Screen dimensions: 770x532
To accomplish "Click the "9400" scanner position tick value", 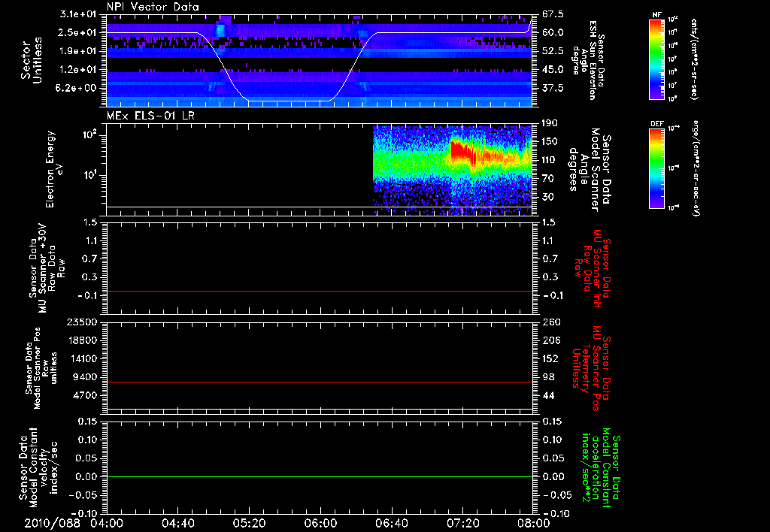I will tap(86, 377).
